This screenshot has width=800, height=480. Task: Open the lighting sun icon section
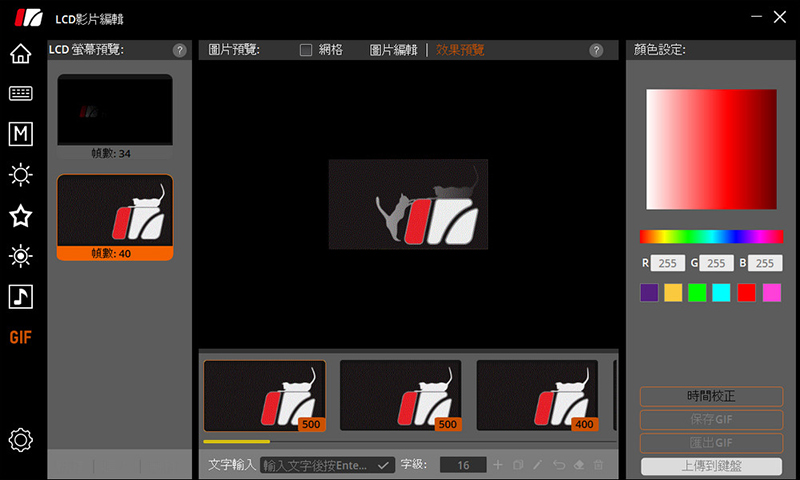tap(20, 174)
